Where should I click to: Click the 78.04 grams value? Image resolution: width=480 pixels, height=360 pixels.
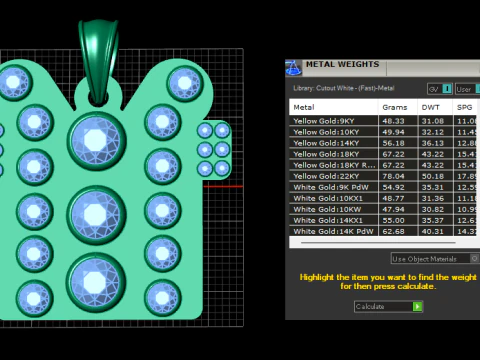(393, 176)
